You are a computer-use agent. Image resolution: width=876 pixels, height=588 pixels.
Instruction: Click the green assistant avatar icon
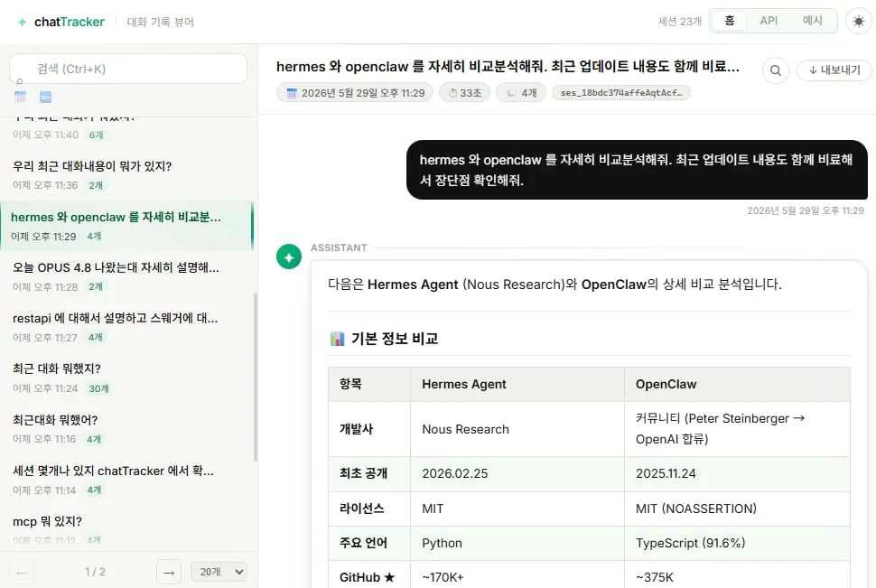[x=289, y=257]
